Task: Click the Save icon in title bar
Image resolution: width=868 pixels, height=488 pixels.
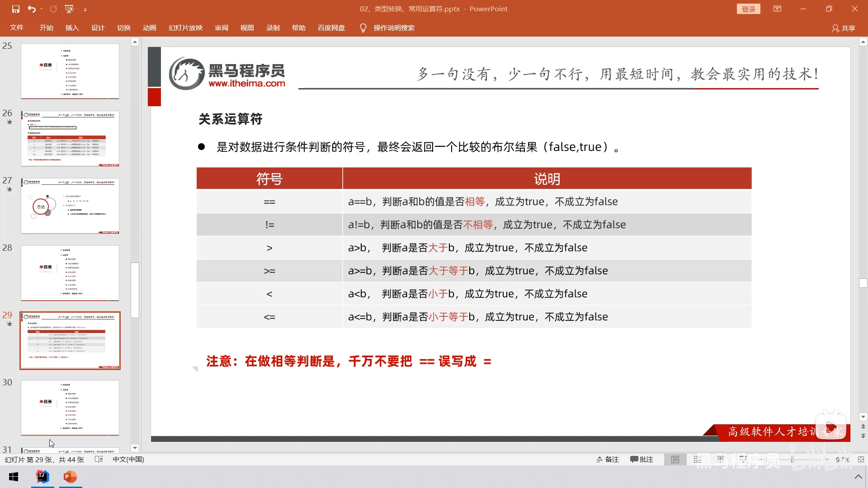Action: click(x=15, y=9)
